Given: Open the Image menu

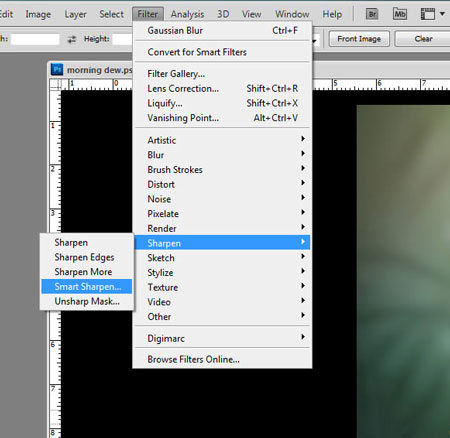Looking at the screenshot, I should tap(38, 14).
